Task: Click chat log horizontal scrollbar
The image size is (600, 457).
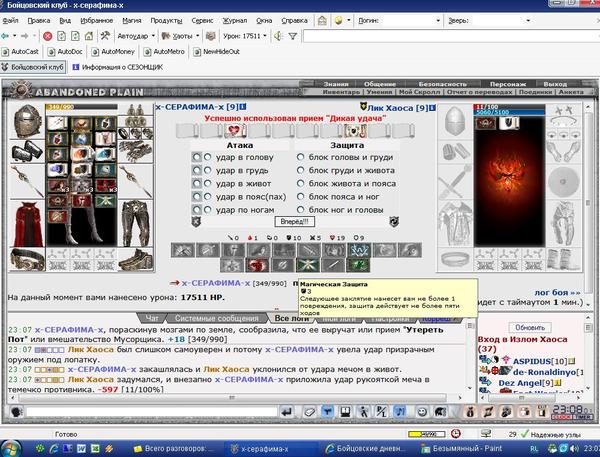Action: 232,398
